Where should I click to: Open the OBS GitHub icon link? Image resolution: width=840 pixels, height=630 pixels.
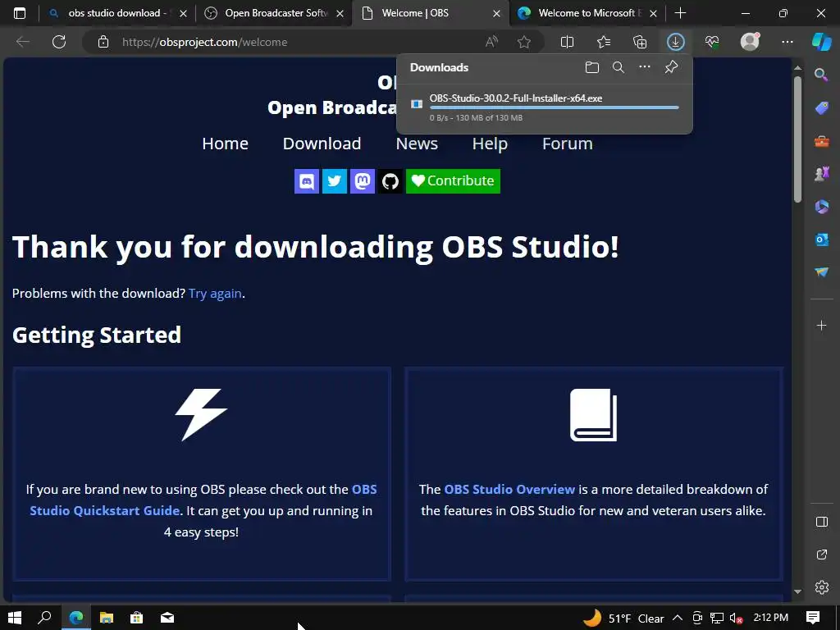(x=390, y=181)
